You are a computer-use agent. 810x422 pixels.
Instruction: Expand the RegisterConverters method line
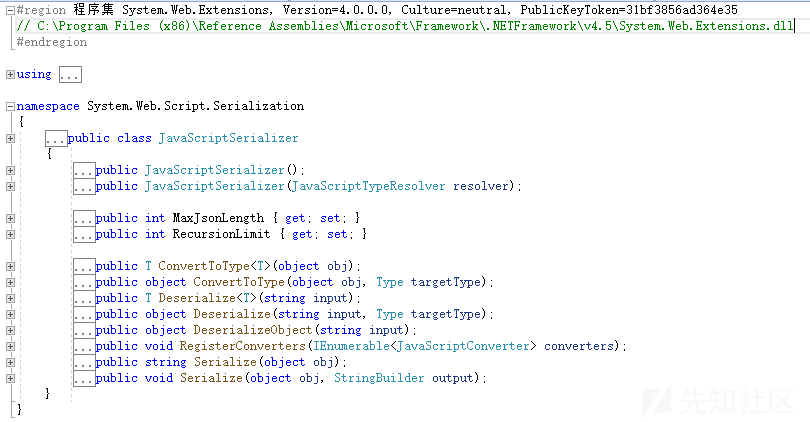(10, 347)
